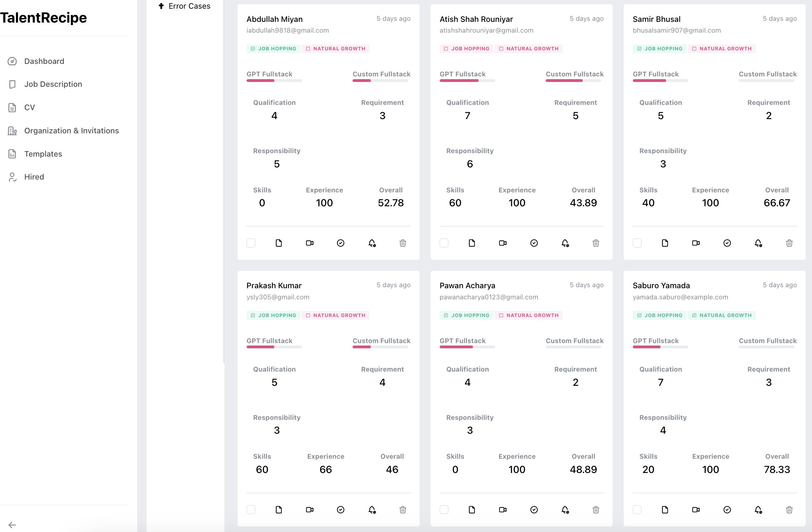812x532 pixels.
Task: Open Dashboard from the sidebar
Action: pyautogui.click(x=44, y=61)
